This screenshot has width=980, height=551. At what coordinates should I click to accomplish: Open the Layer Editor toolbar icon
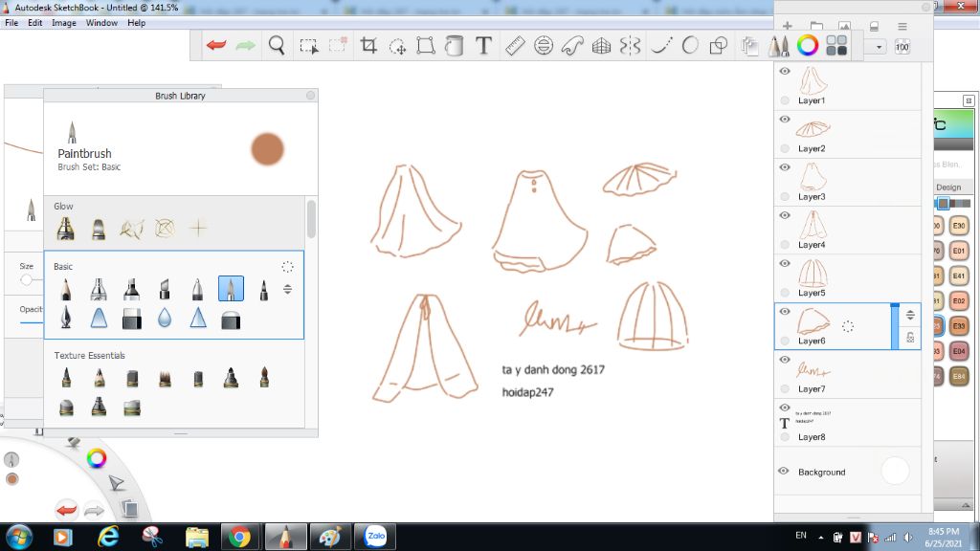tap(749, 46)
